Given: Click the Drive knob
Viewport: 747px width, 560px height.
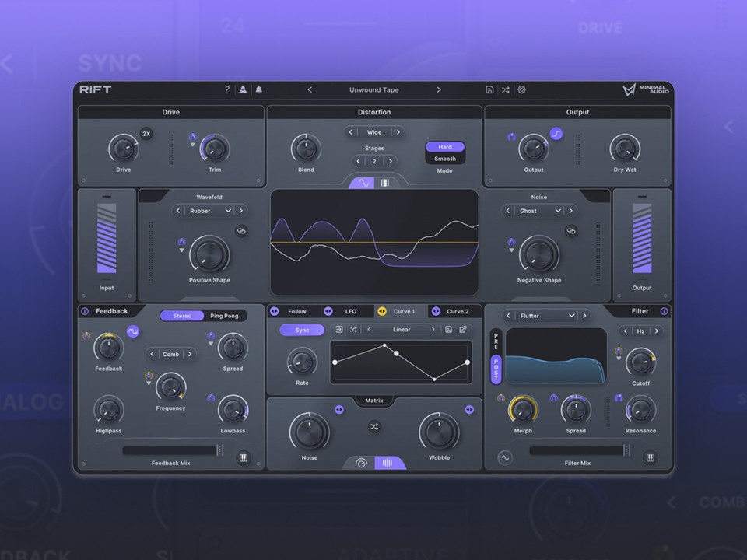Looking at the screenshot, I should pos(124,149).
